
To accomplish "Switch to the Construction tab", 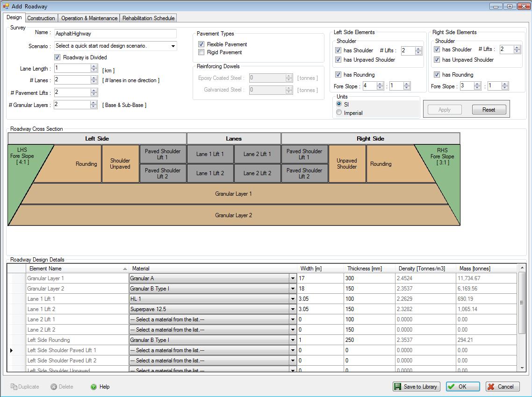I will click(41, 18).
